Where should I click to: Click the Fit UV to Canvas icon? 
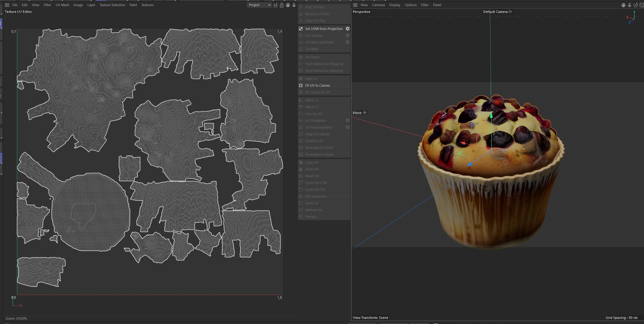pyautogui.click(x=301, y=85)
